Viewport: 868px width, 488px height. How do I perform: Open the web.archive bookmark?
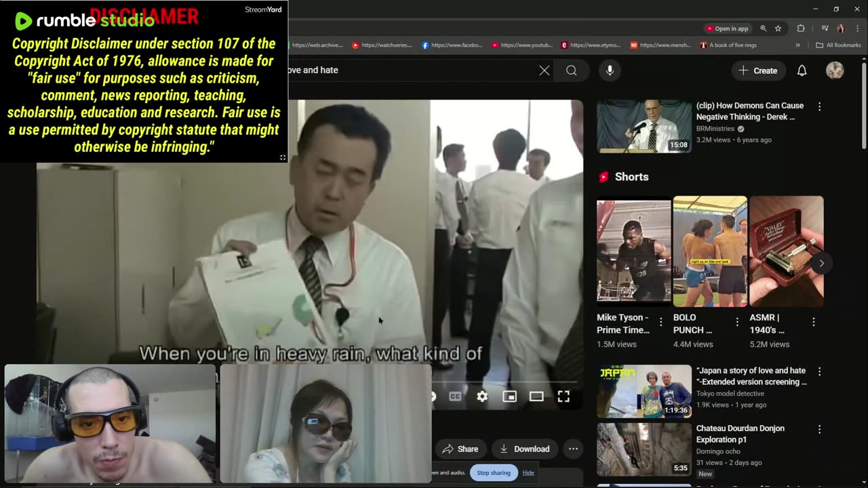317,45
